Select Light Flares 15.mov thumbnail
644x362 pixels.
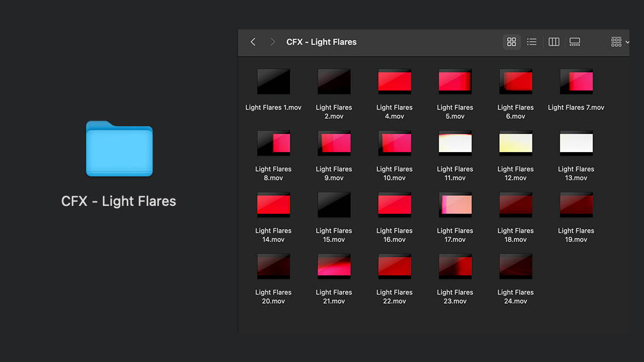[x=334, y=205]
